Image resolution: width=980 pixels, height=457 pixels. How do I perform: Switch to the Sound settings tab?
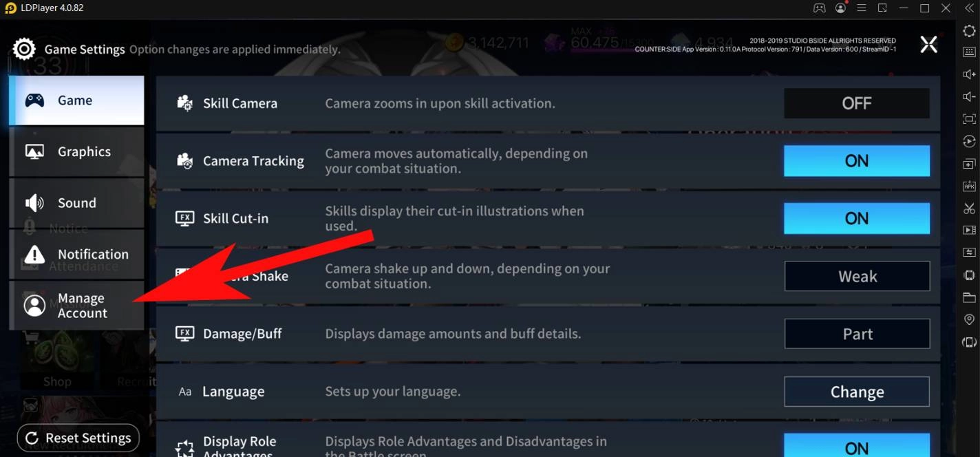[x=76, y=203]
